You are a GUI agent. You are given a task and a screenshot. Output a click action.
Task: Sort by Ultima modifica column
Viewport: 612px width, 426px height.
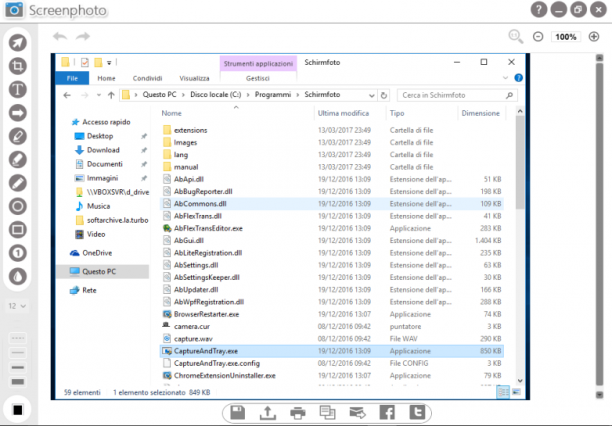point(343,113)
